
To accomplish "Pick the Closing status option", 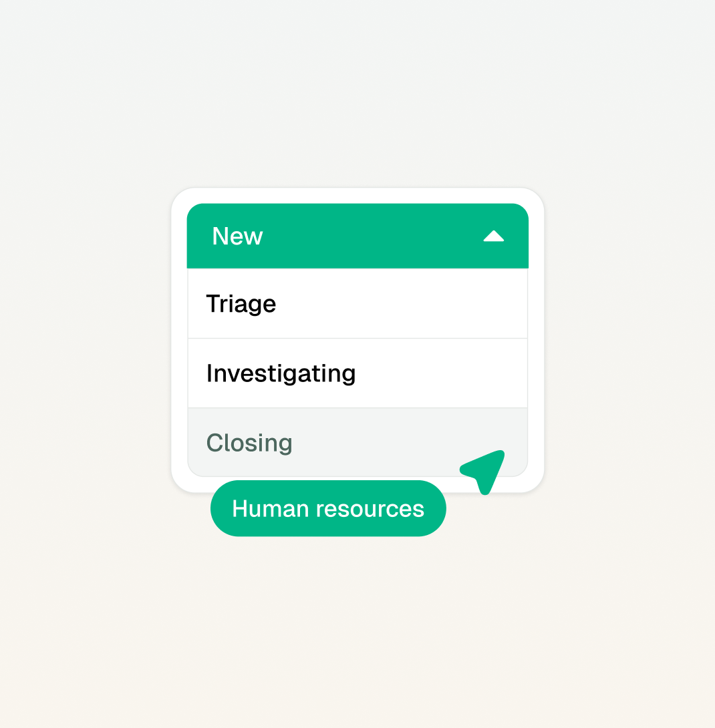I will (x=357, y=442).
